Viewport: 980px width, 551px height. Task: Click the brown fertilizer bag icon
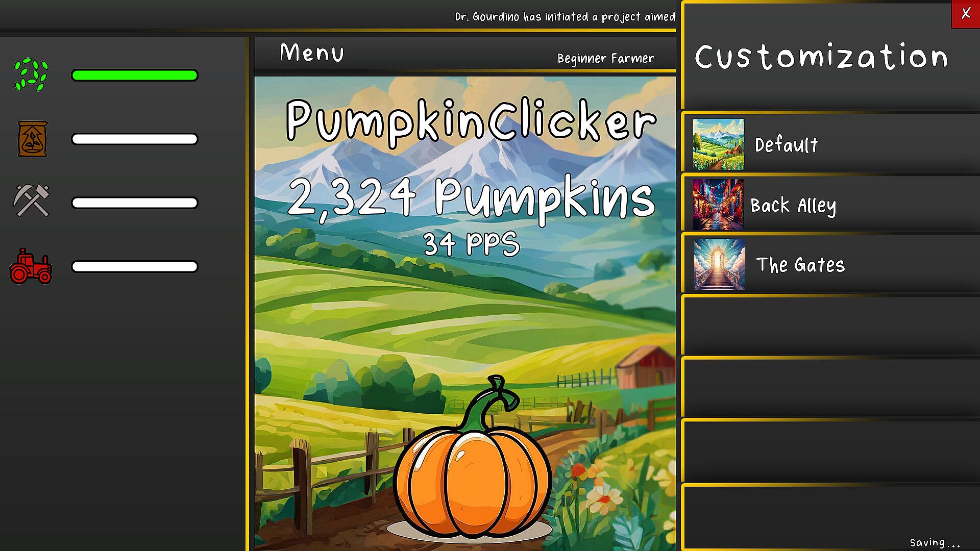[33, 139]
